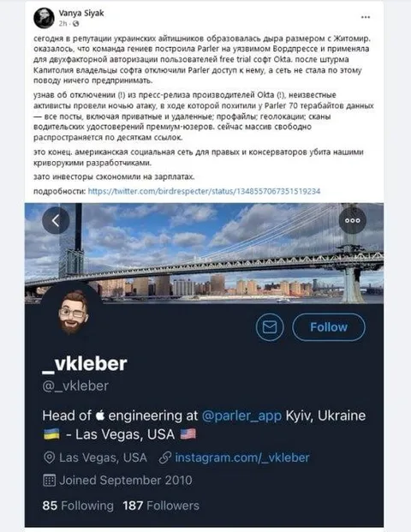This screenshot has height=532, width=411.
Task: Click the @parler_app mention in bio
Action: pos(241,415)
